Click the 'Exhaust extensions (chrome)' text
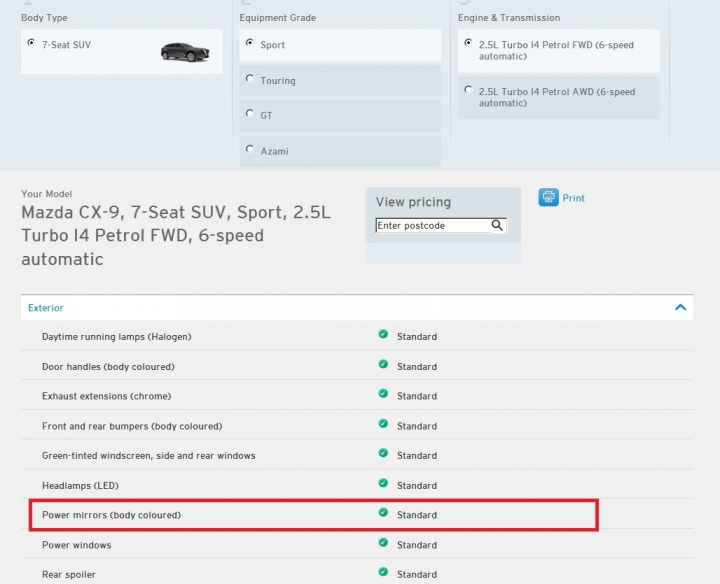 [x=107, y=396]
